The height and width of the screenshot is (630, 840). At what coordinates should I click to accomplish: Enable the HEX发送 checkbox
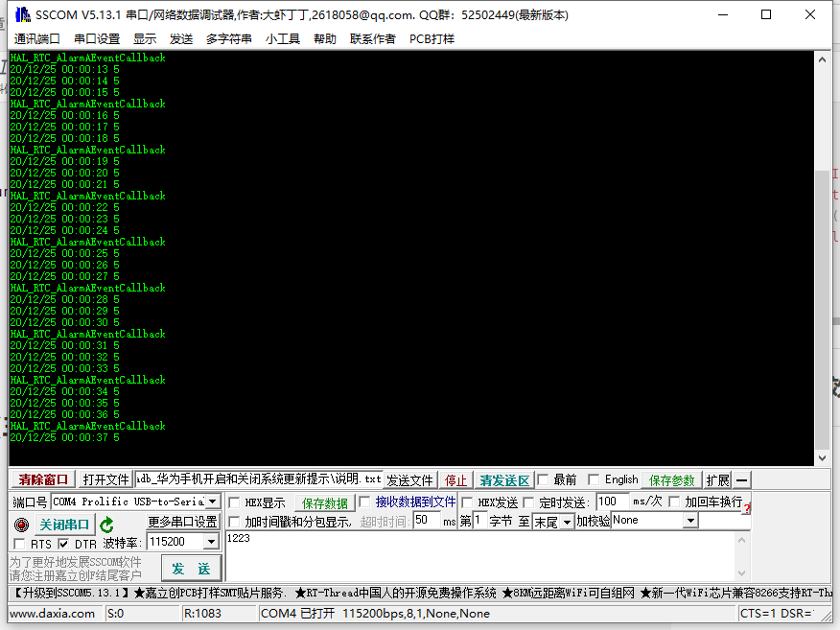[467, 502]
